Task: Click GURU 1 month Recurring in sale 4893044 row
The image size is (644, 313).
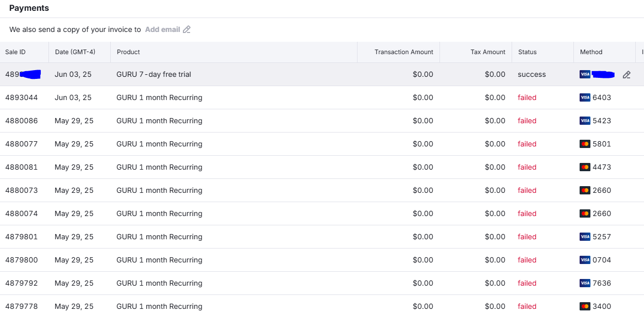Action: (x=159, y=97)
